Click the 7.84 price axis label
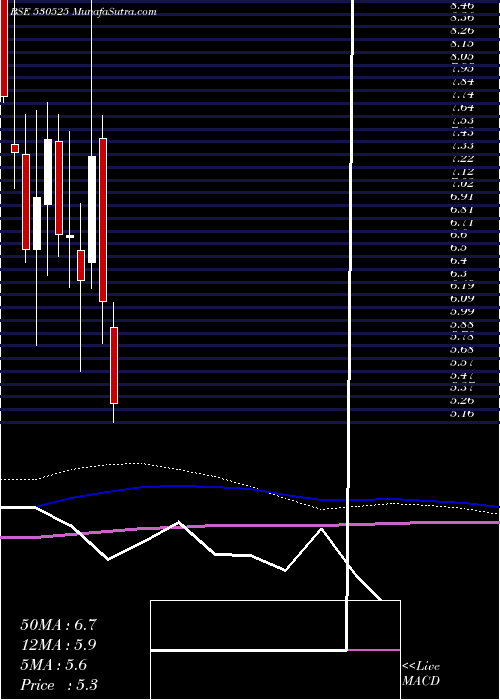500x700 pixels. [462, 82]
